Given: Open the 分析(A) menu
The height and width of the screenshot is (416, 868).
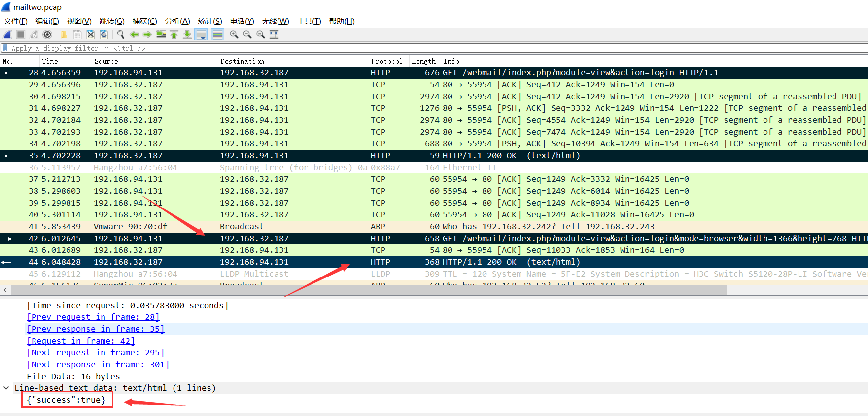Looking at the screenshot, I should click(x=177, y=21).
